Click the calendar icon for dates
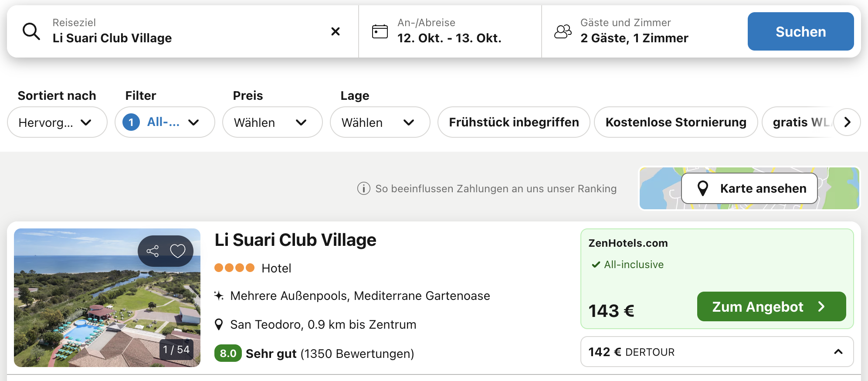The image size is (868, 381). click(380, 31)
